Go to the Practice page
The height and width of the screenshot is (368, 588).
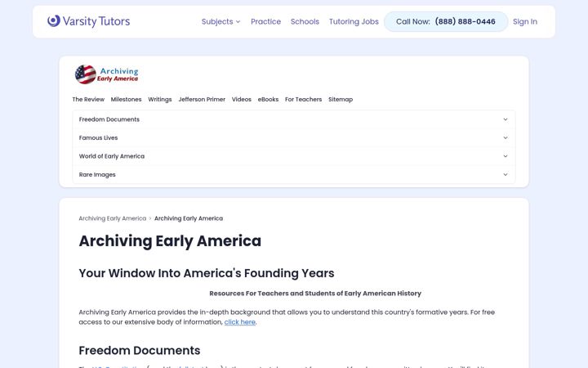point(265,22)
